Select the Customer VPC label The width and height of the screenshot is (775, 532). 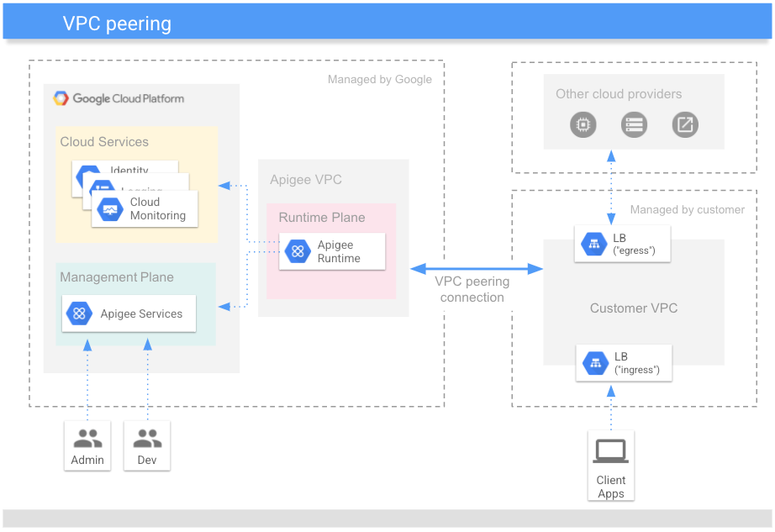pos(633,308)
